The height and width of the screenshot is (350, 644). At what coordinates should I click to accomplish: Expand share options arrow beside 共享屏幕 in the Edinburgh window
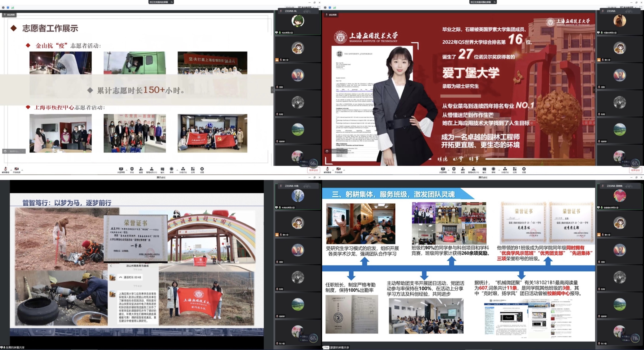pos(448,170)
